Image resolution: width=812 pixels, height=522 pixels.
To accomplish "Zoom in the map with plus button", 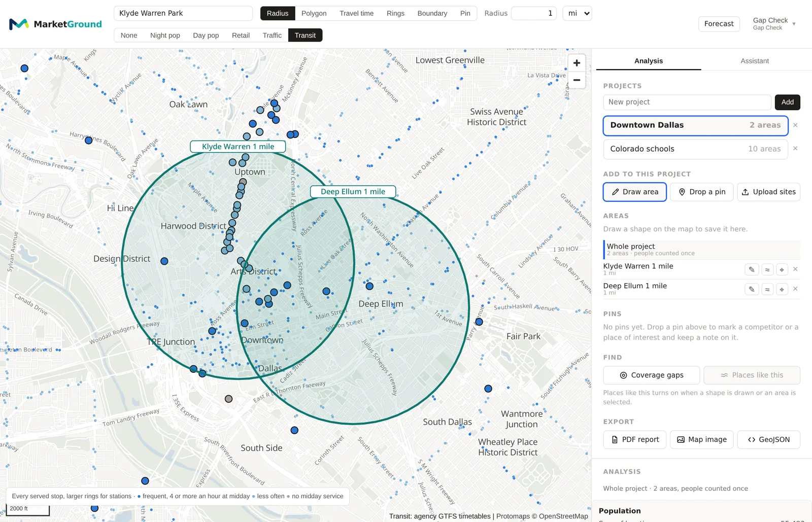I will tap(577, 63).
